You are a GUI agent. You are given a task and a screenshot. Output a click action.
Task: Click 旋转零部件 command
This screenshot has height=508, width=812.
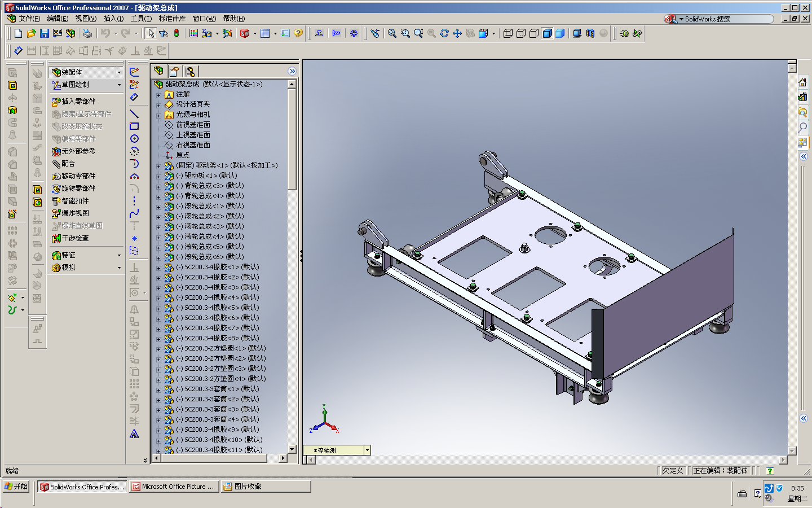click(x=73, y=189)
